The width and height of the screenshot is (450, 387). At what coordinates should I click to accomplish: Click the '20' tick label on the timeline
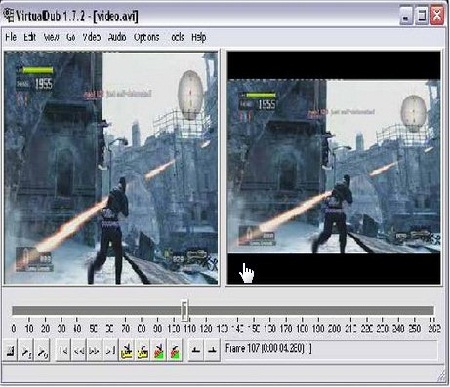click(45, 329)
